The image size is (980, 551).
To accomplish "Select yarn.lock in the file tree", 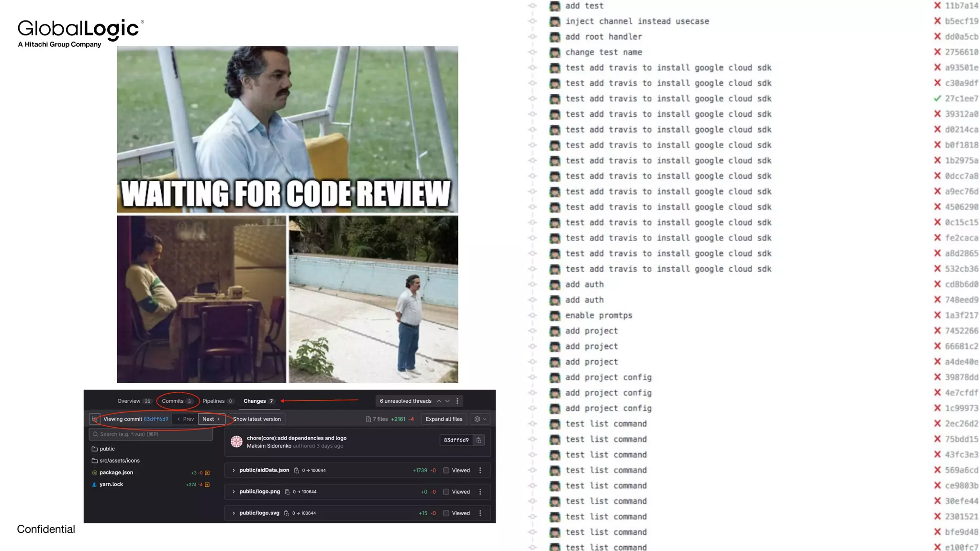I will pos(111,484).
